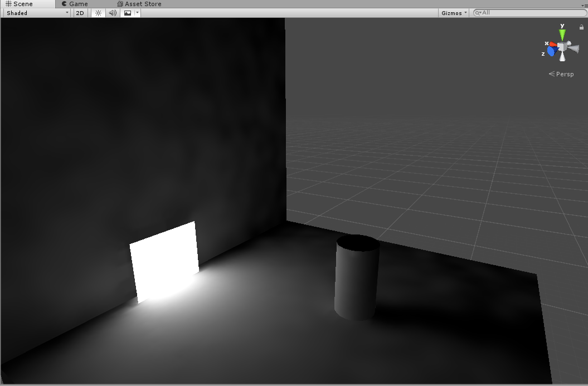Viewport: 588px width, 386px height.
Task: Click the scene search field
Action: point(529,13)
